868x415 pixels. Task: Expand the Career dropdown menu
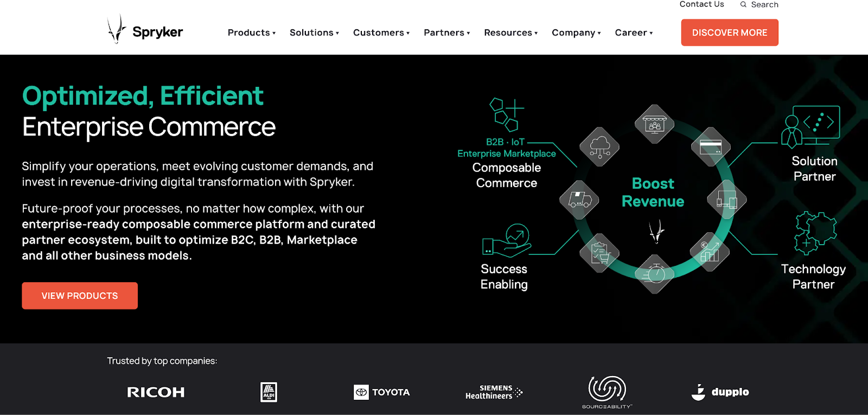(634, 33)
